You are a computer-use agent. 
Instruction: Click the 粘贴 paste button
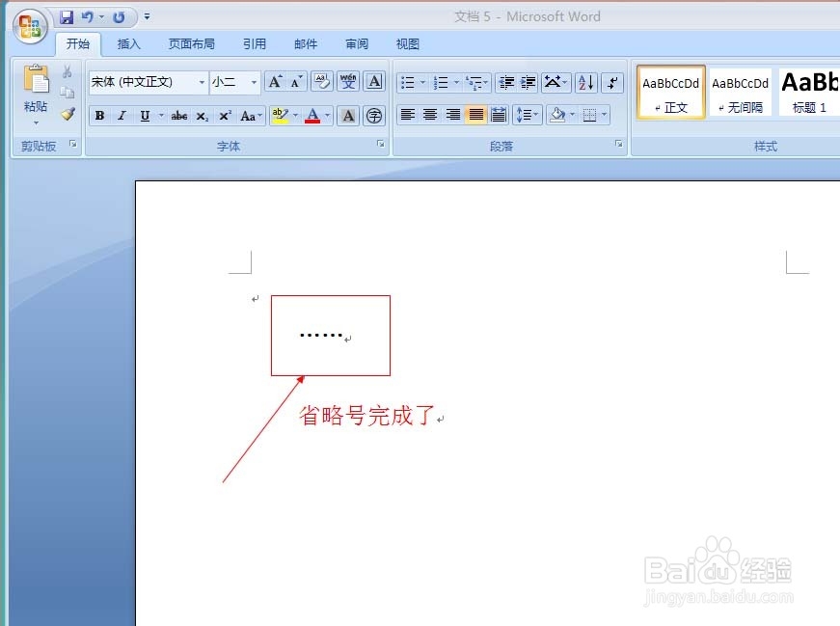[x=36, y=95]
